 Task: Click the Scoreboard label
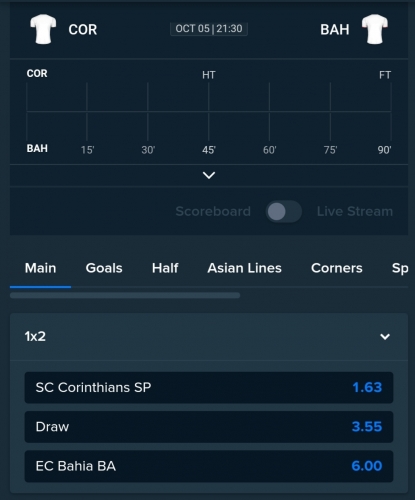point(213,211)
